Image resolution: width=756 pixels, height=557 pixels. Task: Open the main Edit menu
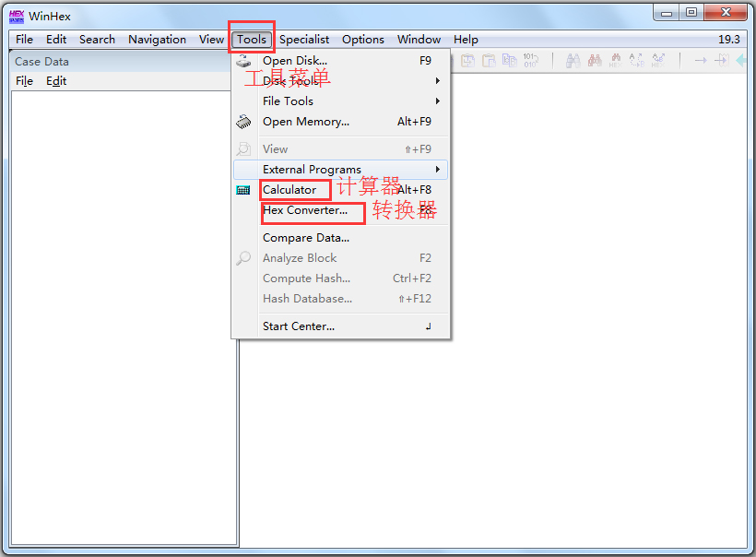(56, 39)
